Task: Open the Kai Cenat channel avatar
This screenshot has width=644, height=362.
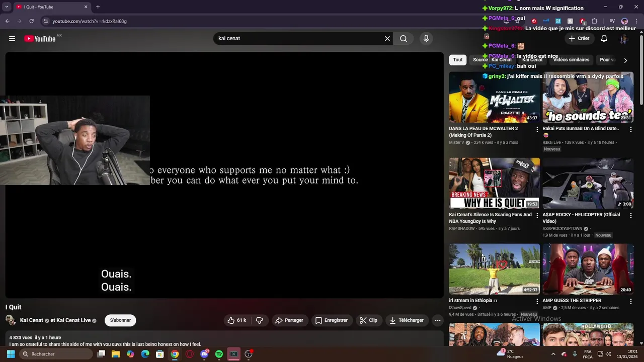Action: point(11,320)
